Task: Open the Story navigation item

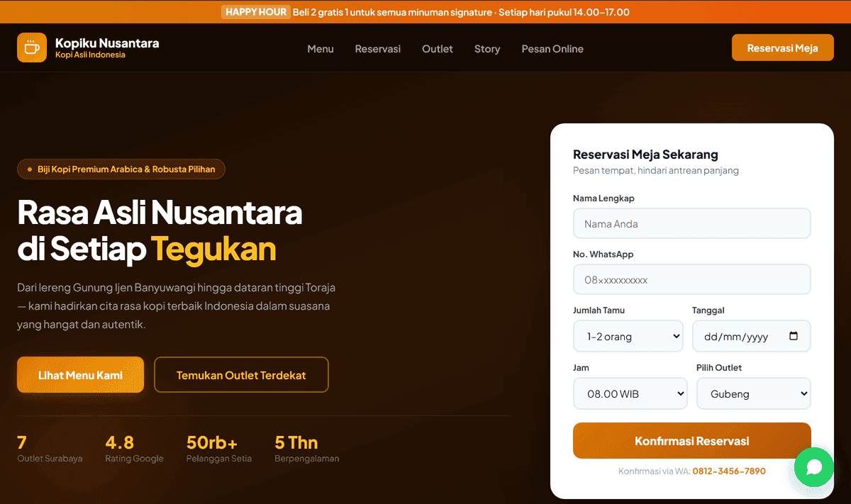Action: [x=487, y=49]
